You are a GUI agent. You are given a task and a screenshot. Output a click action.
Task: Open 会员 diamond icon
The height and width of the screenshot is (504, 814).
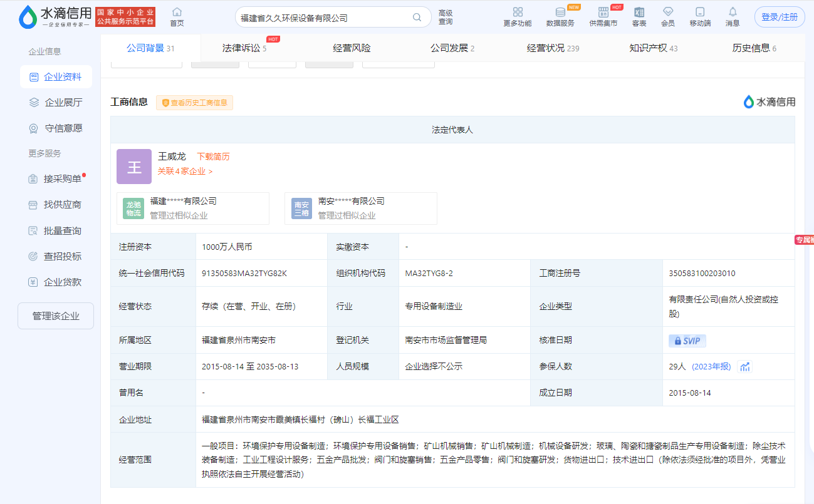(668, 12)
